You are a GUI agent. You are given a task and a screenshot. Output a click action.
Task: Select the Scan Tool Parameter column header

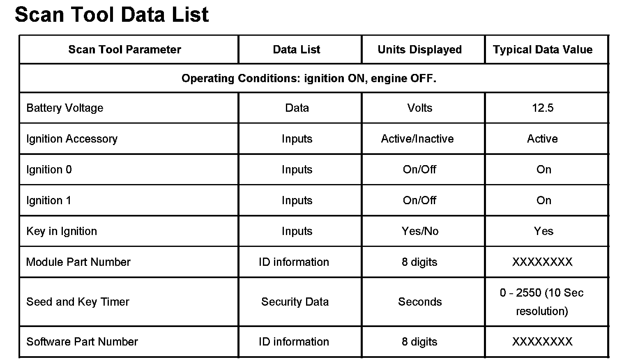click(x=124, y=50)
